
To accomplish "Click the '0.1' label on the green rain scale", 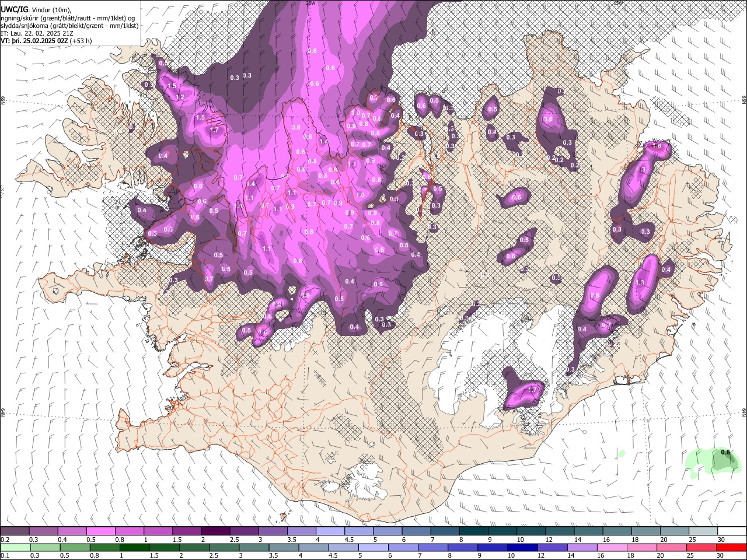I will pos(4,555).
